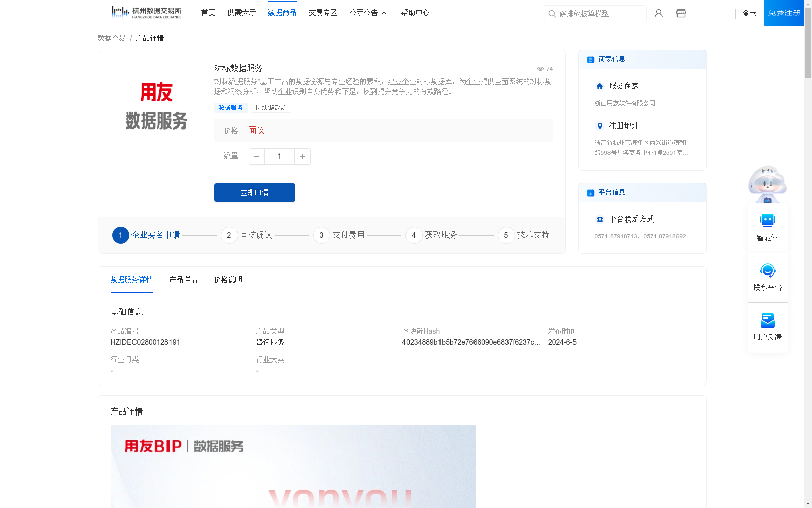Click the 用友数据服务 product thumbnail
Screen dimensions: 812x508
pos(156,106)
